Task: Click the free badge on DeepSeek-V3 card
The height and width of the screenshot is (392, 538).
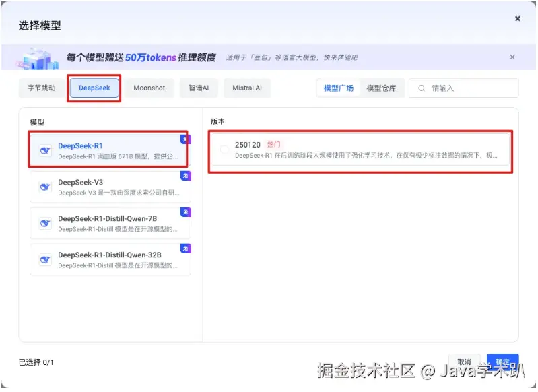Action: click(186, 176)
